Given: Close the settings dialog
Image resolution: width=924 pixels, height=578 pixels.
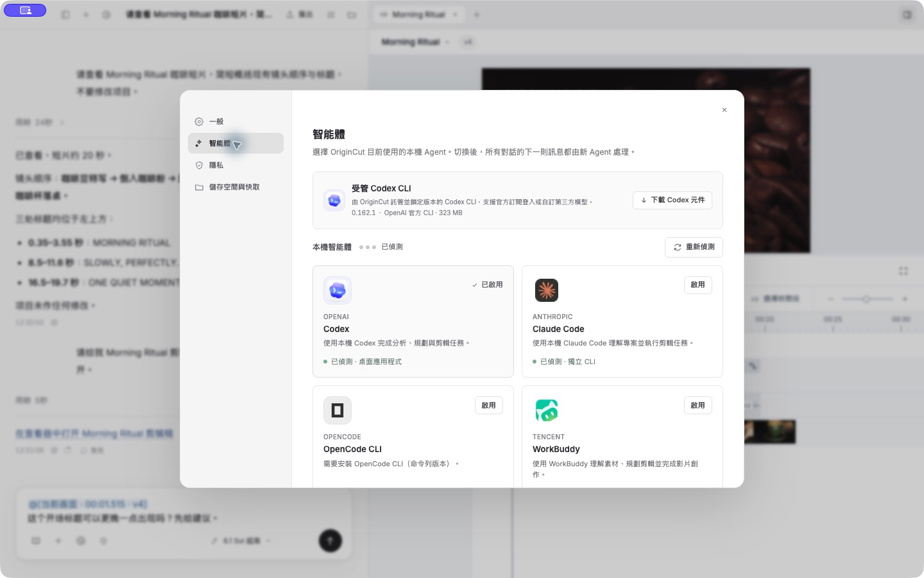Looking at the screenshot, I should (x=724, y=110).
